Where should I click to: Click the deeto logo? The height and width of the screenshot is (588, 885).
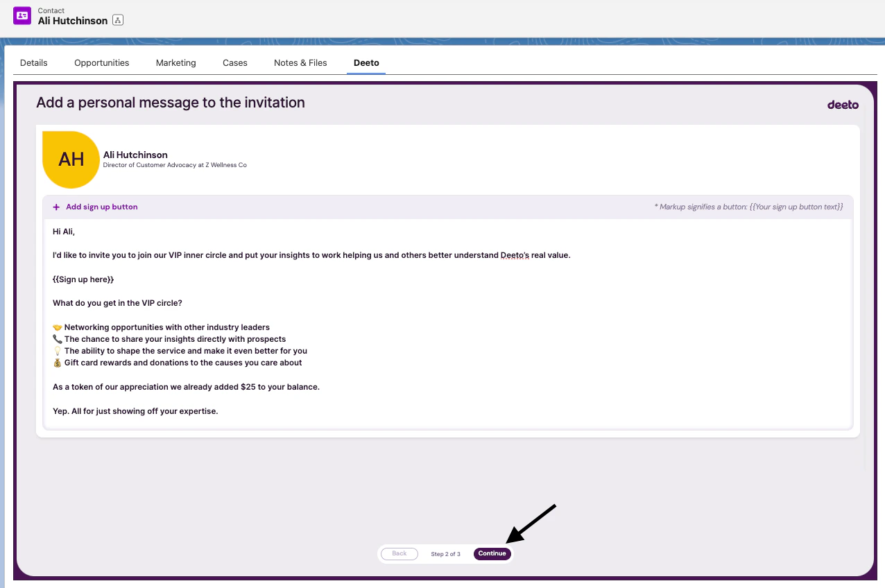[843, 105]
